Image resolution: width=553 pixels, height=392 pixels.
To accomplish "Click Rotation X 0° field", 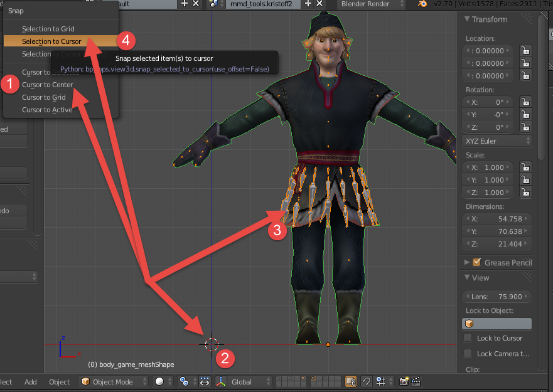I will [x=488, y=102].
